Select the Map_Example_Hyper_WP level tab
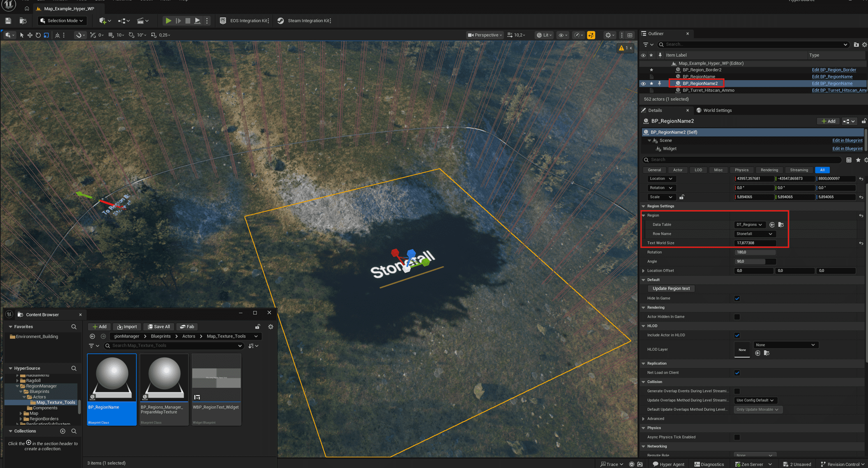 point(69,9)
